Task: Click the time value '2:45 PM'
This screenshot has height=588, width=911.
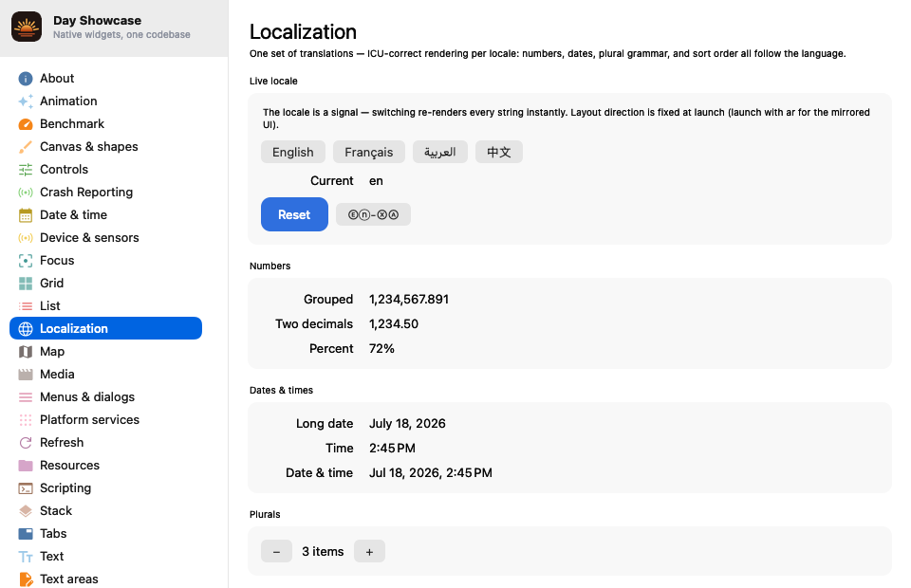Action: 392,448
